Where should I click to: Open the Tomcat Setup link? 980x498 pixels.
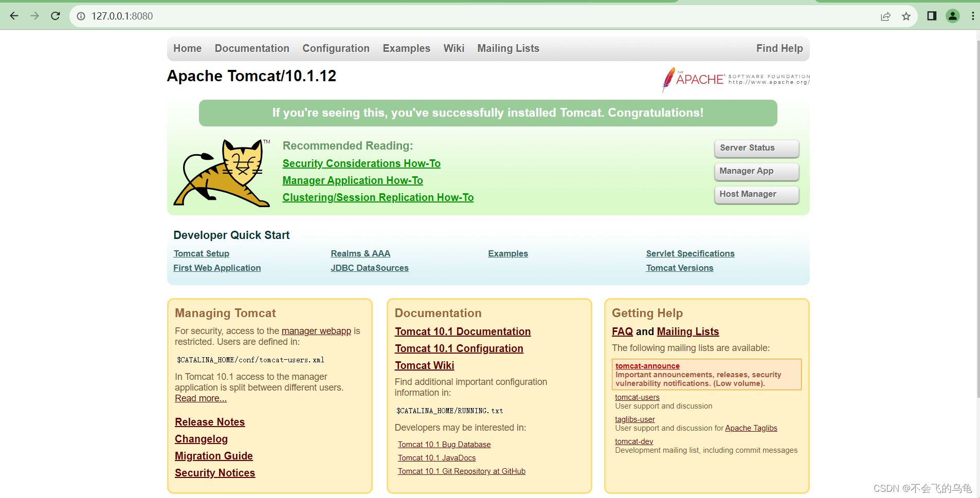point(202,253)
